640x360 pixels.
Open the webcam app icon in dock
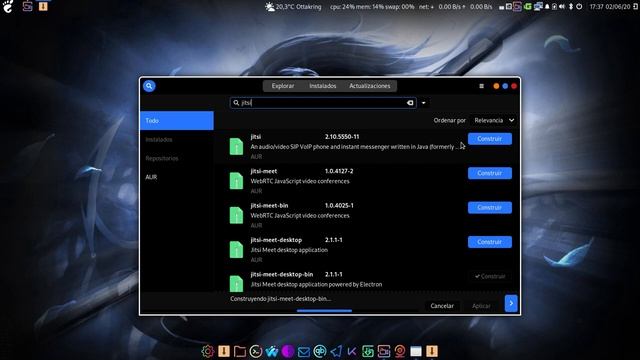(400, 351)
